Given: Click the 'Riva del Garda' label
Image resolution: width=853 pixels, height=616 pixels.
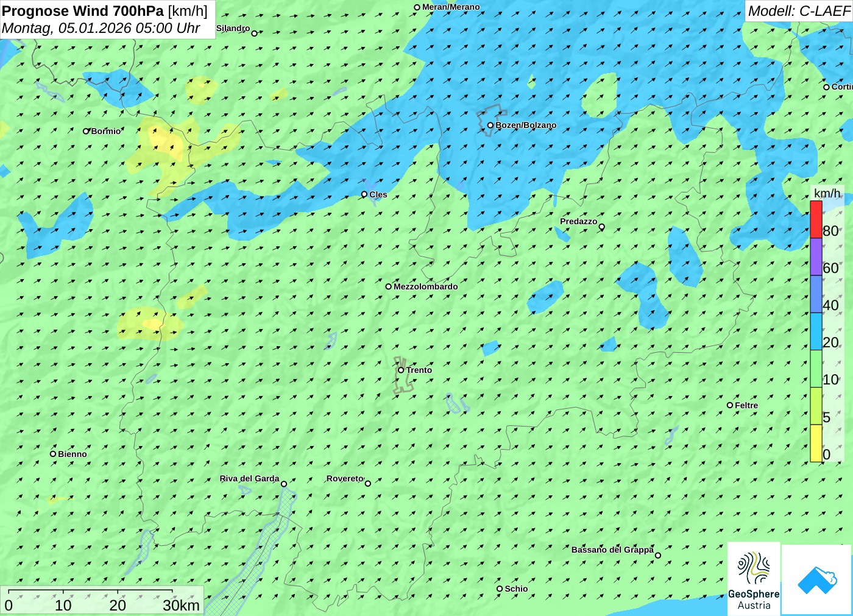Looking at the screenshot, I should point(249,478).
